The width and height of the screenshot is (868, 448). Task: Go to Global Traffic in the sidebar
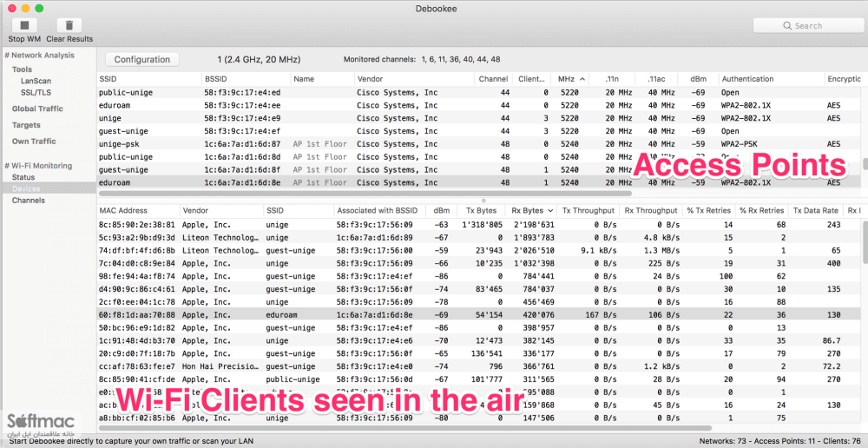tap(37, 109)
